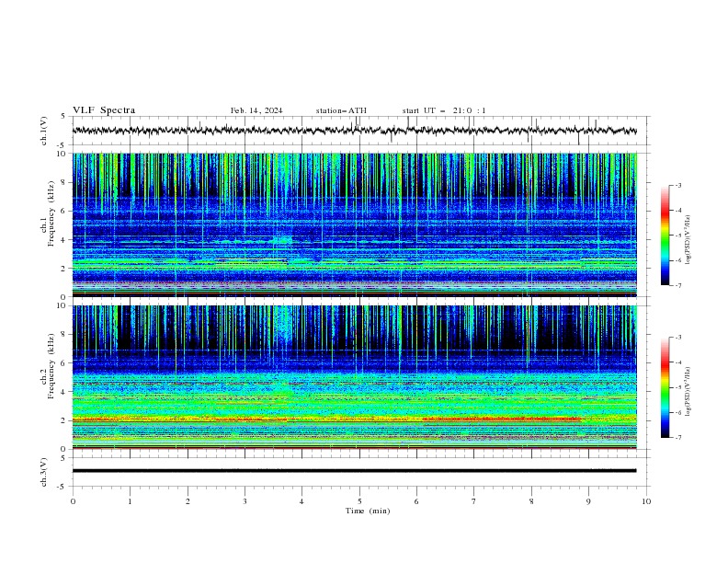Click the "-3" tick on ch.2 colorbar
The image size is (728, 563).
(x=677, y=338)
